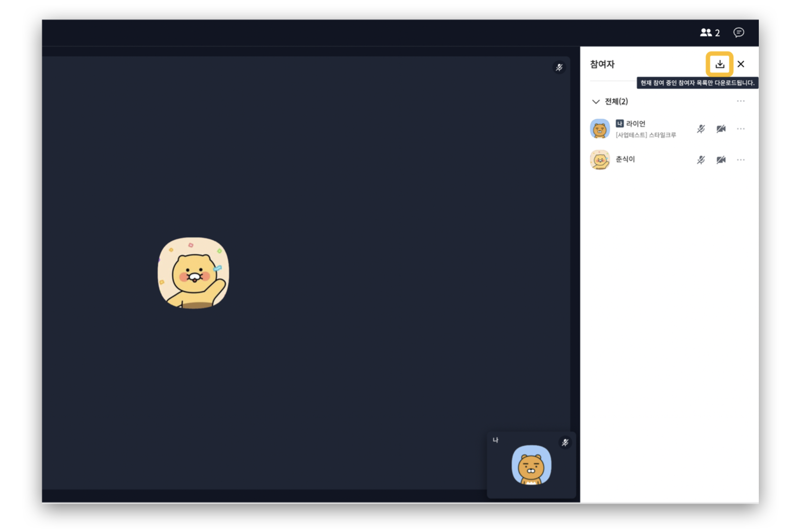
Task: Collapse the 전체(2) participant group
Action: (x=596, y=102)
